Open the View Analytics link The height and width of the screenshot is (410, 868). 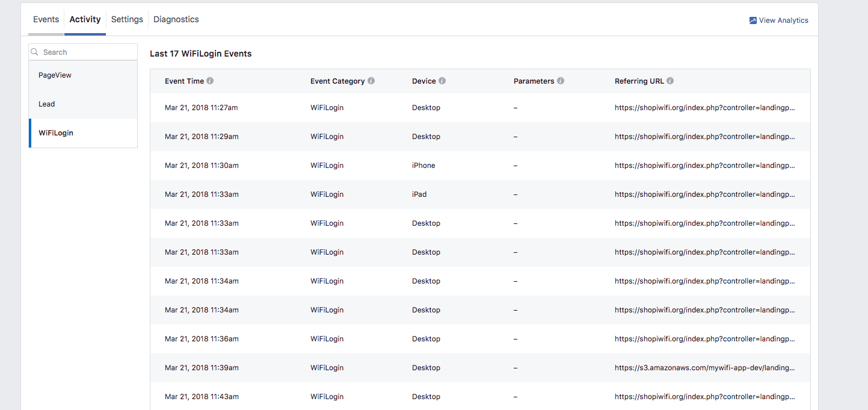click(x=779, y=20)
